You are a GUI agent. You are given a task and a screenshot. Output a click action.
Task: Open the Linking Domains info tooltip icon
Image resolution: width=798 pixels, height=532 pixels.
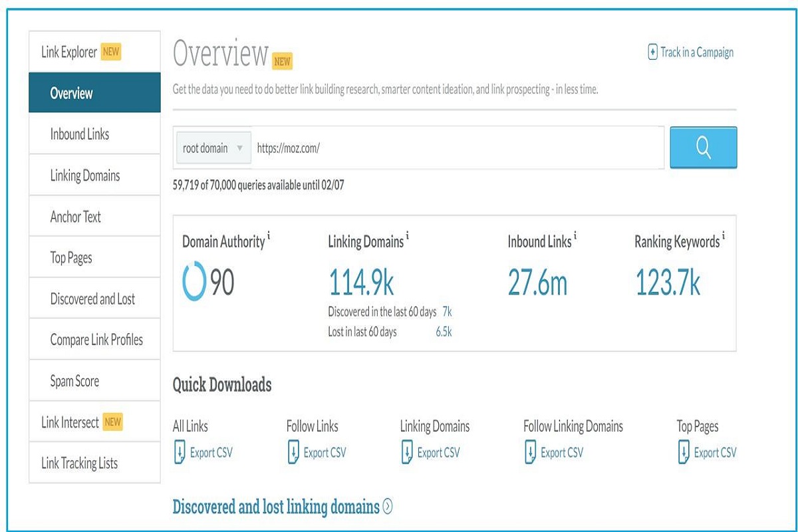pos(407,236)
